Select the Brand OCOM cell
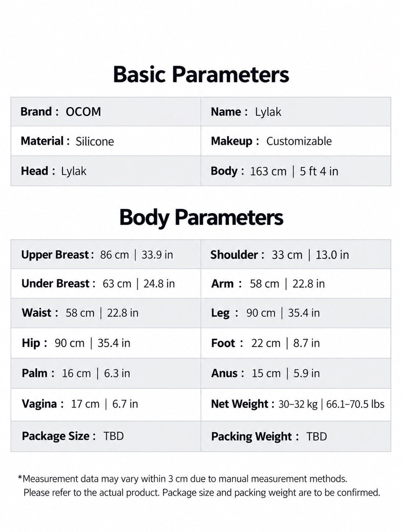Image resolution: width=401 pixels, height=532 pixels. [106, 112]
